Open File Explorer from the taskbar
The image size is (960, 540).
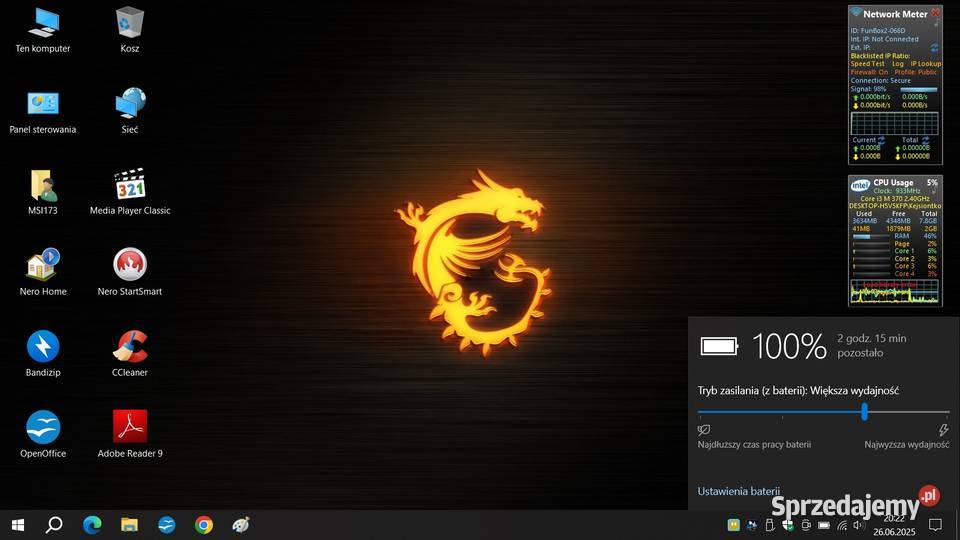tap(129, 525)
